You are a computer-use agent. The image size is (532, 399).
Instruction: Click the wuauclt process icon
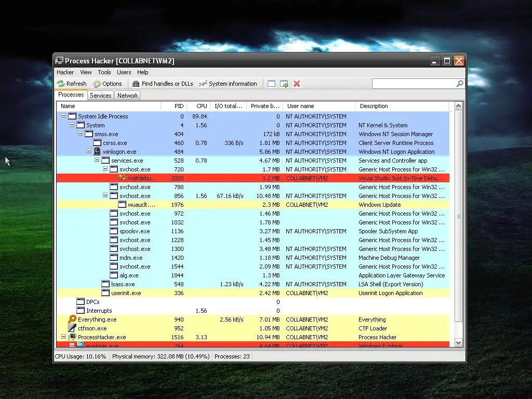tap(122, 204)
